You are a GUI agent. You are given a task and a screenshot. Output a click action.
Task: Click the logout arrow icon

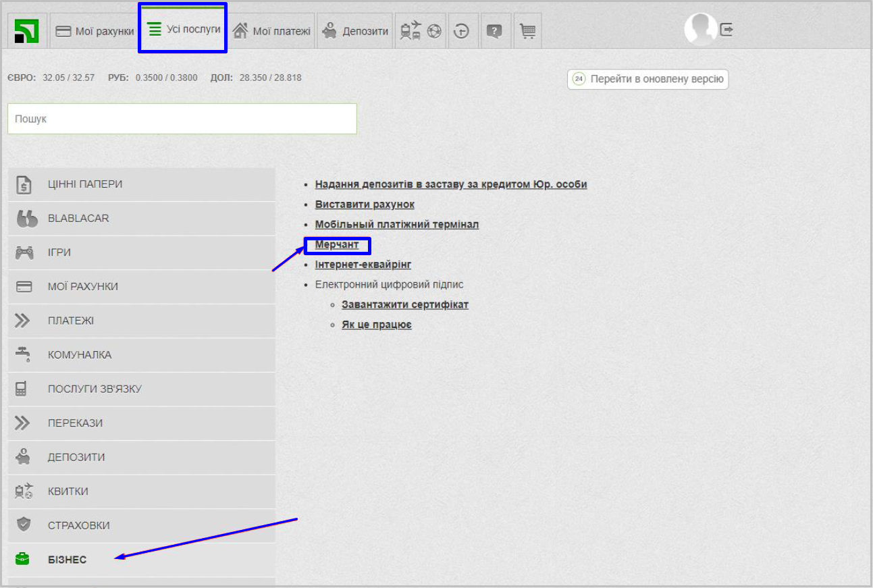pyautogui.click(x=726, y=30)
